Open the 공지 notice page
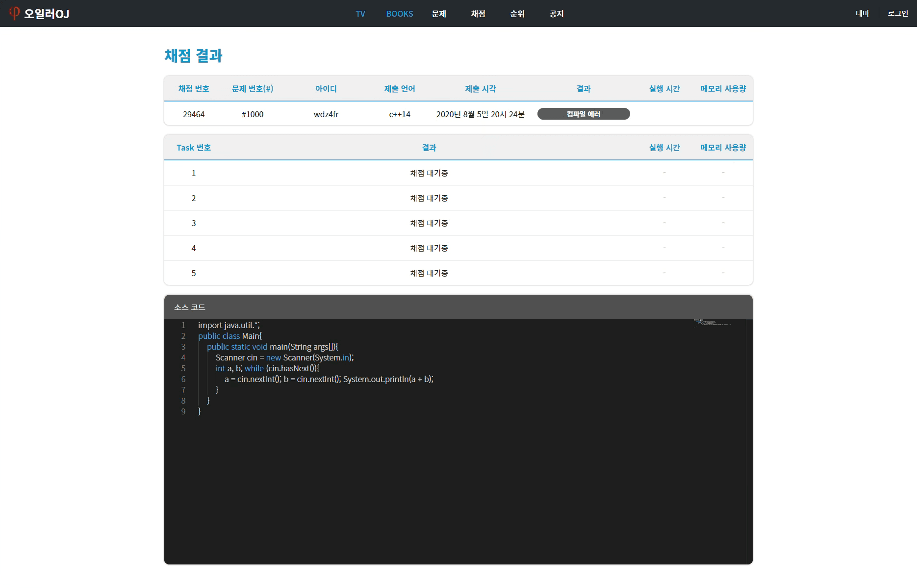Image resolution: width=917 pixels, height=588 pixels. [x=557, y=14]
